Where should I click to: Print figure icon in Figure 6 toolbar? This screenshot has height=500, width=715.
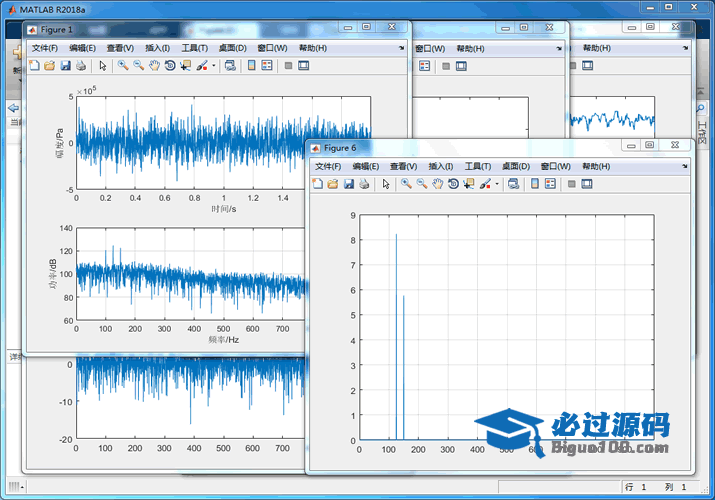(364, 184)
